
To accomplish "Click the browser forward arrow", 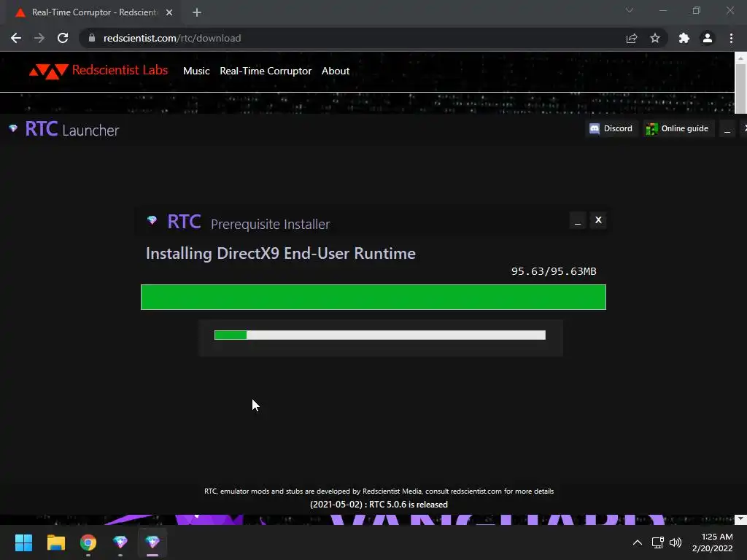I will click(x=39, y=38).
